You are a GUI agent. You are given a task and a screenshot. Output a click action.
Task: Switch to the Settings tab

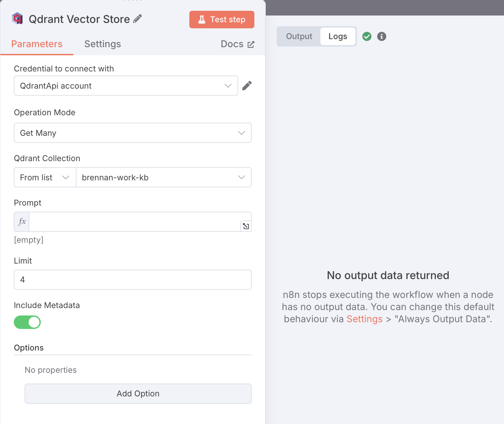click(103, 44)
